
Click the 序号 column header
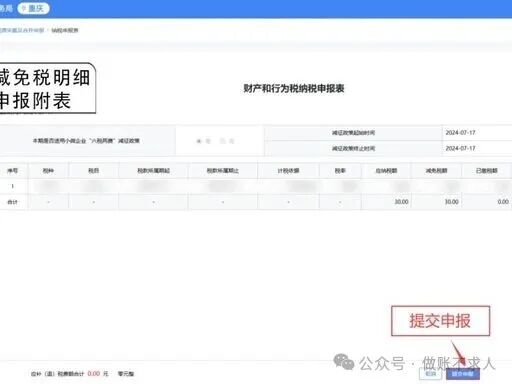[x=13, y=171]
